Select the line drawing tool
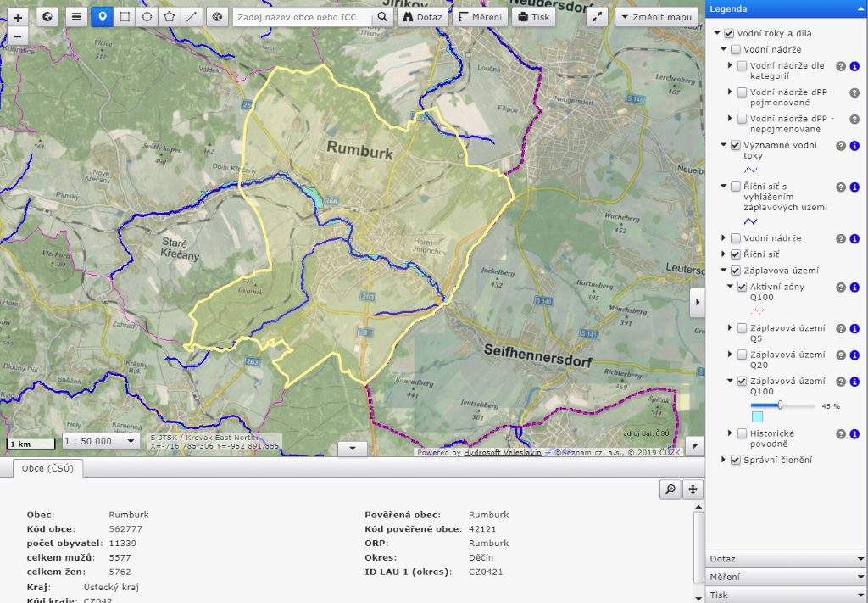This screenshot has width=868, height=603. click(x=191, y=17)
